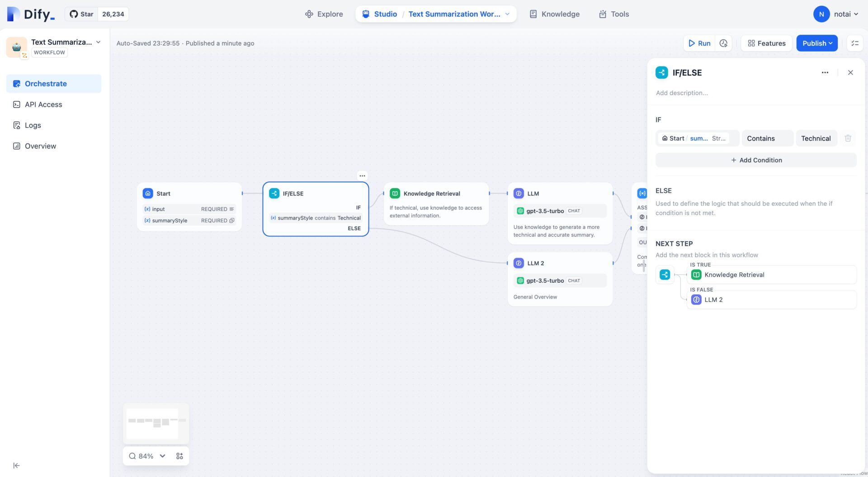Run the workflow

699,43
